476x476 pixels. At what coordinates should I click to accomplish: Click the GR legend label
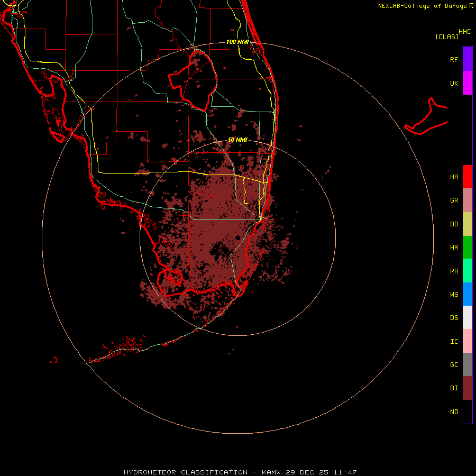point(454,200)
